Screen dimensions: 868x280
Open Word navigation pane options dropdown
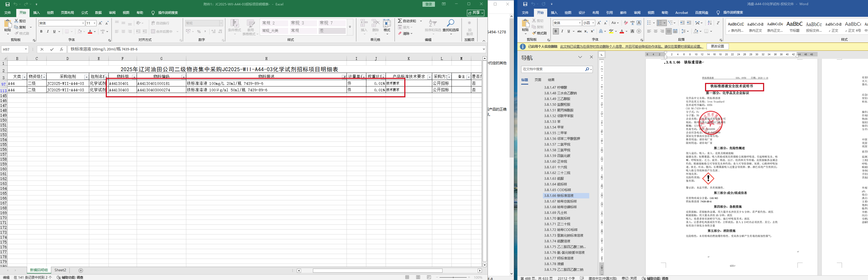580,57
